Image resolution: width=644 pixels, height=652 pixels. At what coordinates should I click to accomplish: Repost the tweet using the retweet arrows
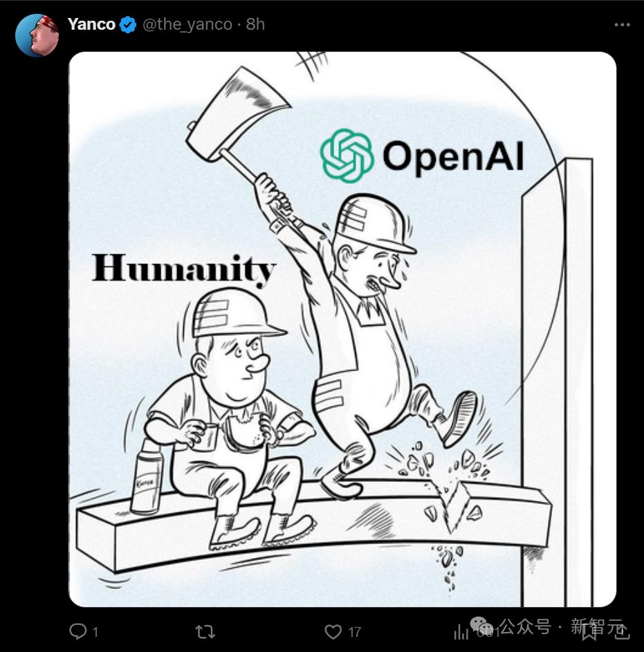205,632
